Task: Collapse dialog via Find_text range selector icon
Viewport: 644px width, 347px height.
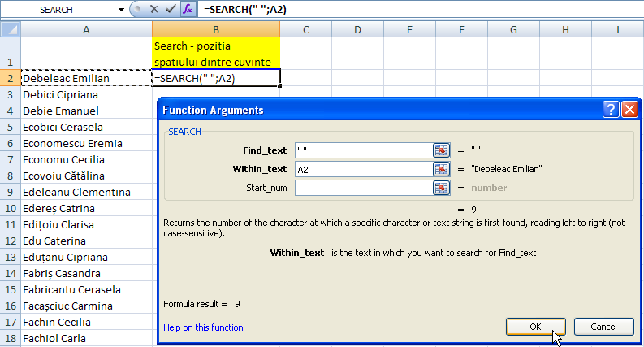Action: tap(441, 150)
